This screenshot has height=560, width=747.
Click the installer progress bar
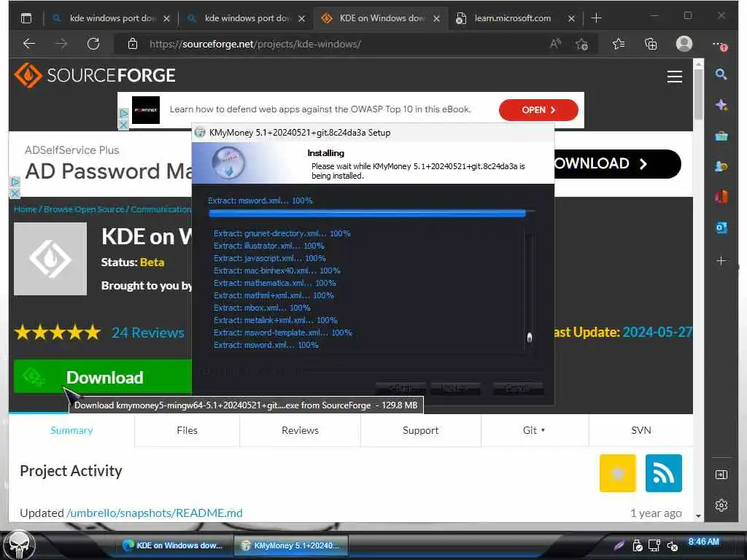pos(371,214)
